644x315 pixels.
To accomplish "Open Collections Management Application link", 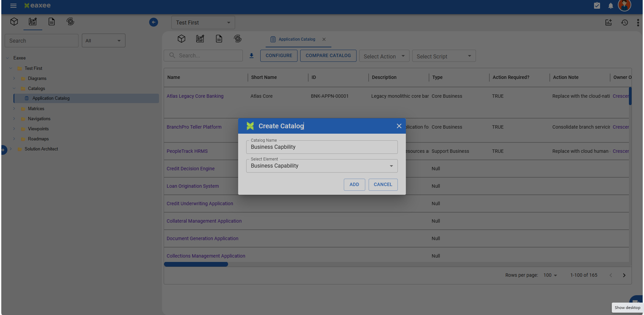I will click(206, 256).
